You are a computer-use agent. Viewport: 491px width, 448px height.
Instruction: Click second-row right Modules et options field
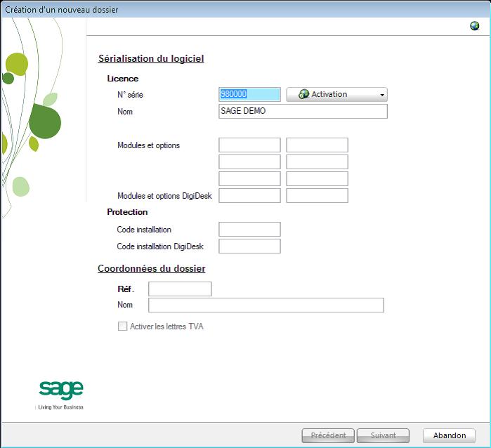[317, 162]
